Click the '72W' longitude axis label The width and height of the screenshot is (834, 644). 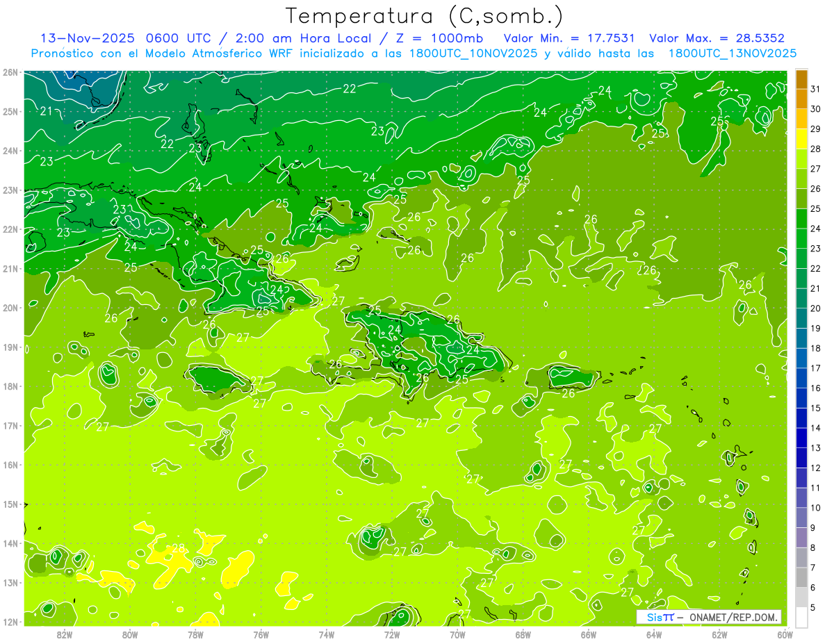pyautogui.click(x=392, y=634)
